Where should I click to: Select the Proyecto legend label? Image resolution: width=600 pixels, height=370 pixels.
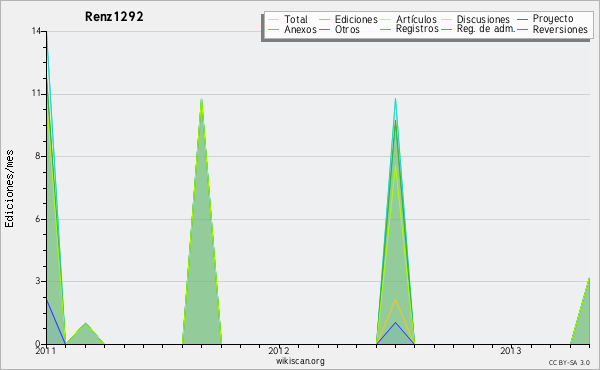point(553,19)
